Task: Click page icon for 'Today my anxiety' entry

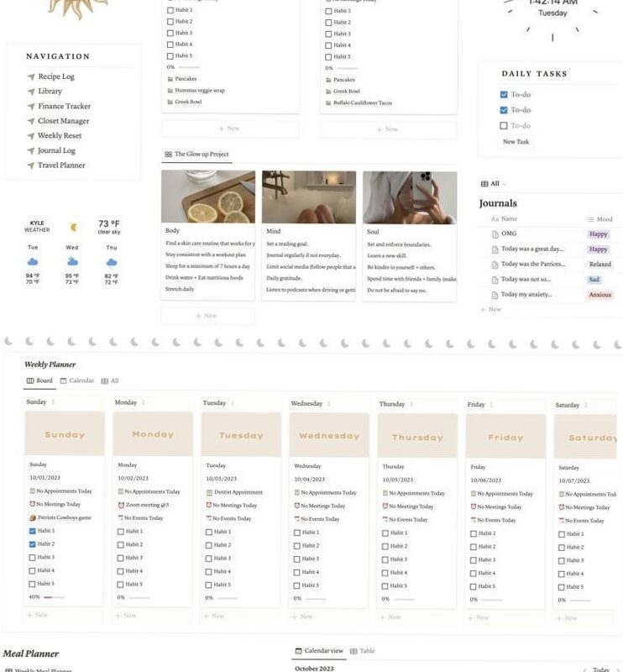Action: pos(495,295)
